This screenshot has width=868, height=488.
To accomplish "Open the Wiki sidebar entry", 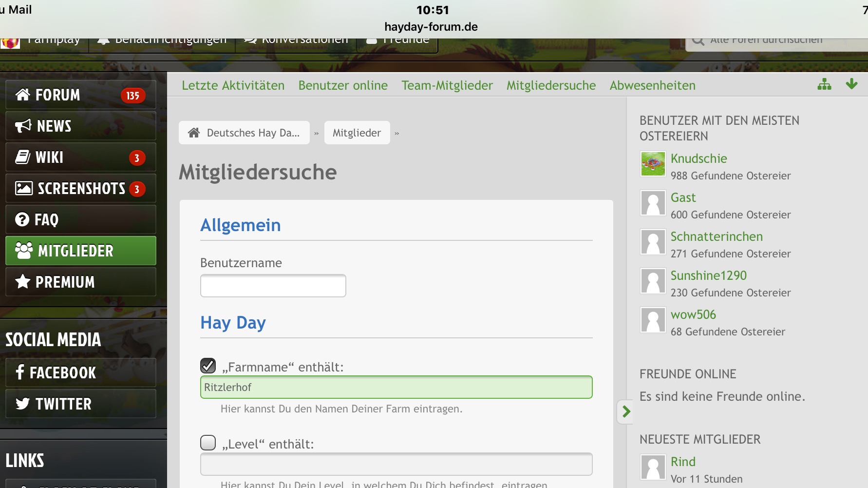I will coord(80,157).
